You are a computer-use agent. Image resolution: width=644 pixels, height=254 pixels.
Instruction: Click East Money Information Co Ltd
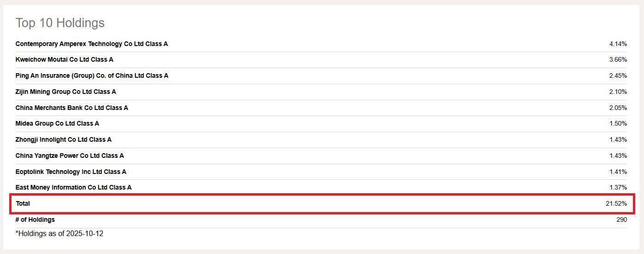click(73, 187)
